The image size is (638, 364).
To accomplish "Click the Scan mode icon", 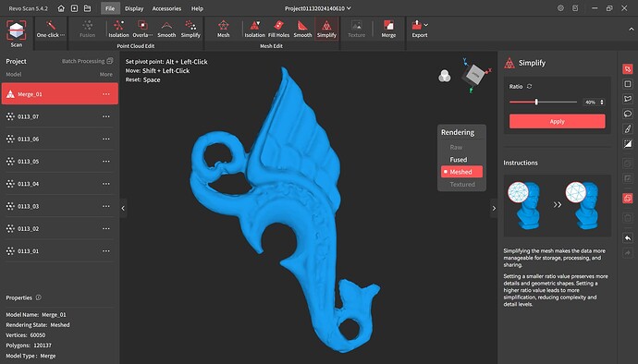I will pyautogui.click(x=17, y=33).
